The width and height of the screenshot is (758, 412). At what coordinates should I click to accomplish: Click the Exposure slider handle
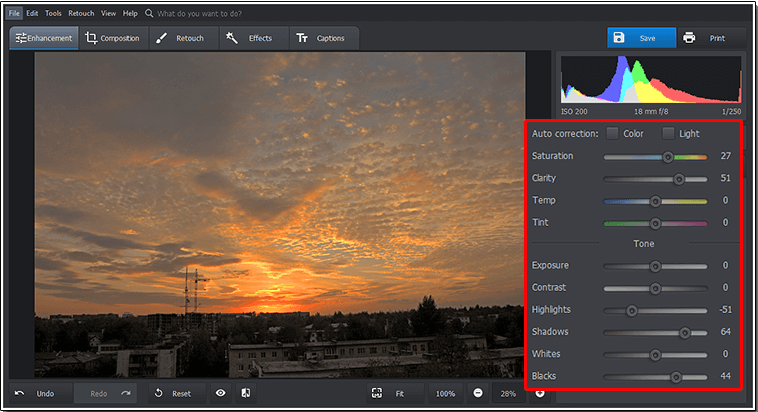coord(655,266)
